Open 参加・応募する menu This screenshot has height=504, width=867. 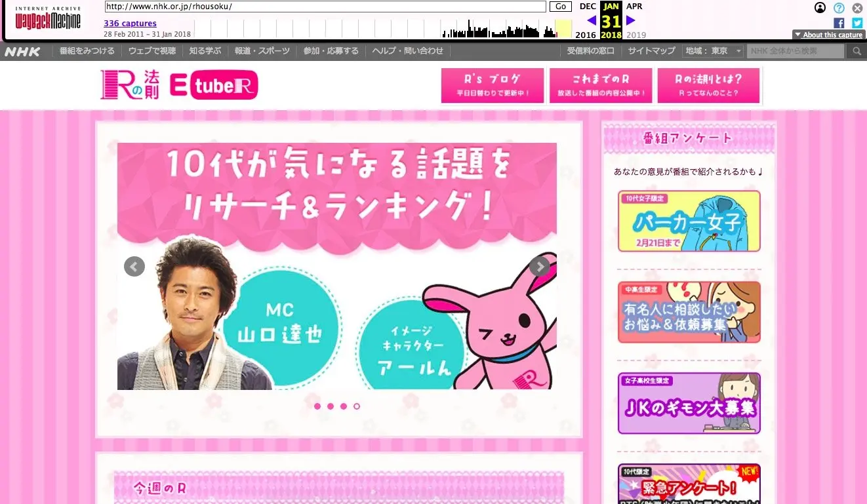coord(331,51)
